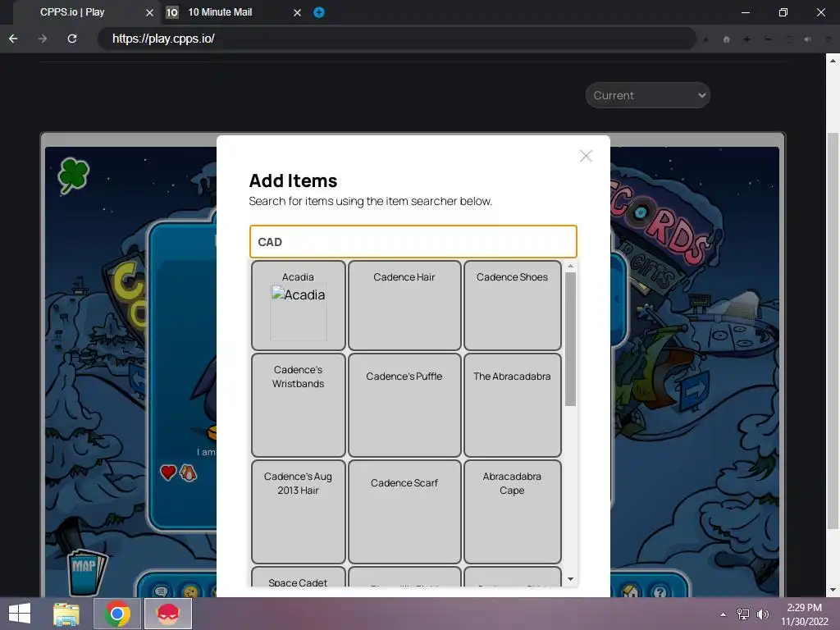Open the Windows Start menu
840x630 pixels.
(x=20, y=614)
